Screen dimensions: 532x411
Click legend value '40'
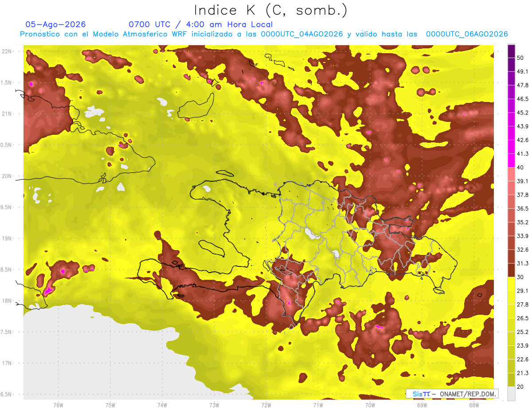pyautogui.click(x=520, y=168)
